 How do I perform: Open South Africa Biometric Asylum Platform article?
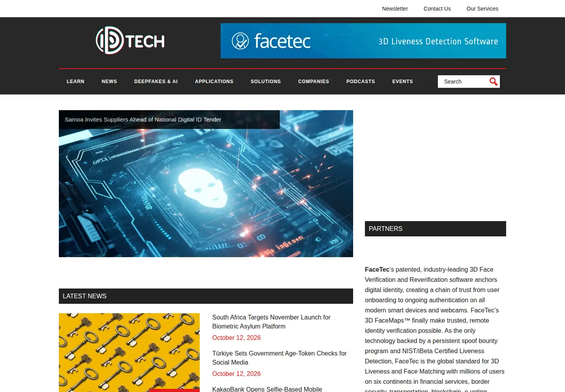tap(271, 322)
